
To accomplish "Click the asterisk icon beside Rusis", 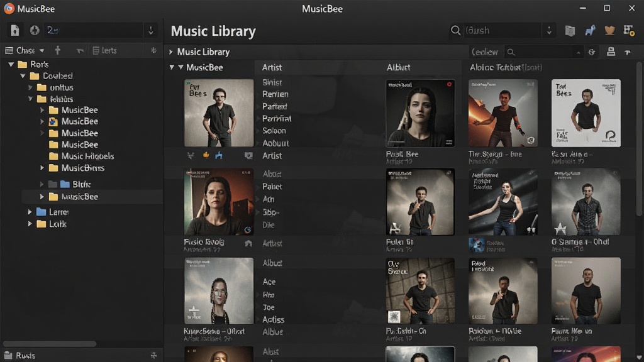I will (153, 356).
